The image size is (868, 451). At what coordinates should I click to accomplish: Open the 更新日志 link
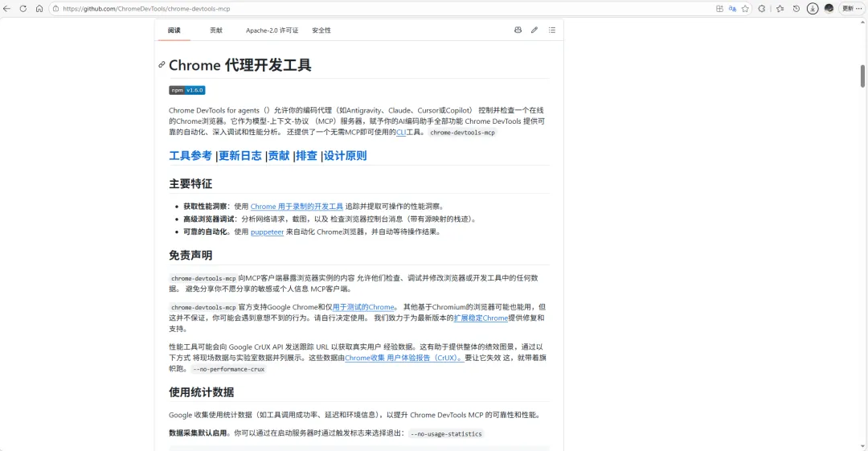[240, 156]
